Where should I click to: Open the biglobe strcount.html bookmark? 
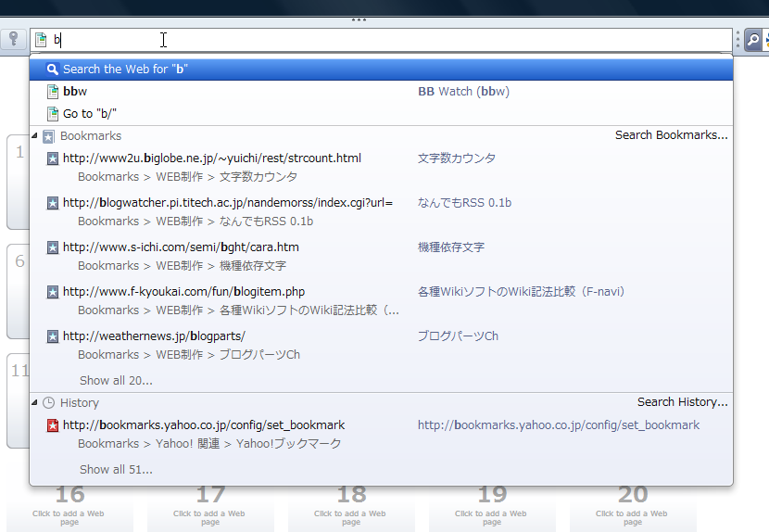click(381, 168)
